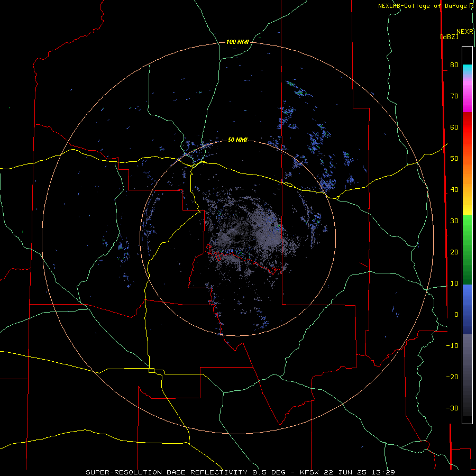Select the 70 value on the dBZ scale
The image size is (476, 476).
point(454,96)
